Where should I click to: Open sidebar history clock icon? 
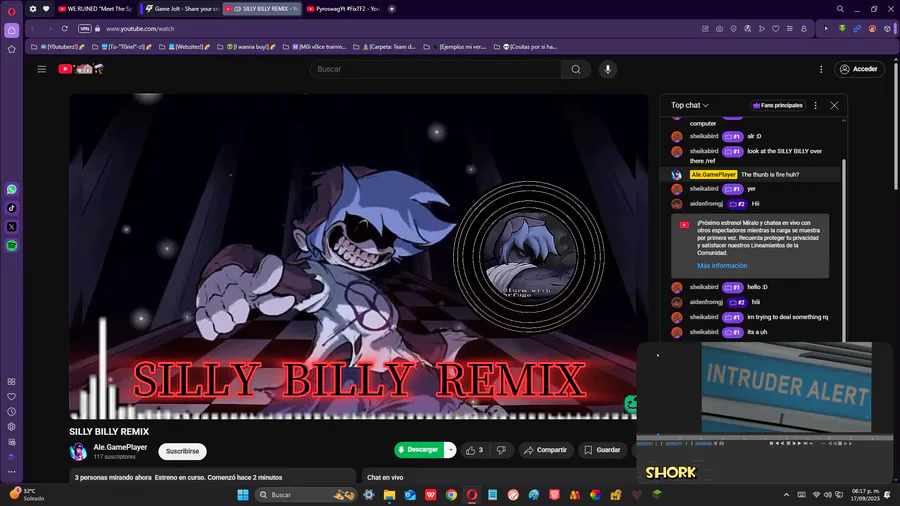pyautogui.click(x=11, y=412)
